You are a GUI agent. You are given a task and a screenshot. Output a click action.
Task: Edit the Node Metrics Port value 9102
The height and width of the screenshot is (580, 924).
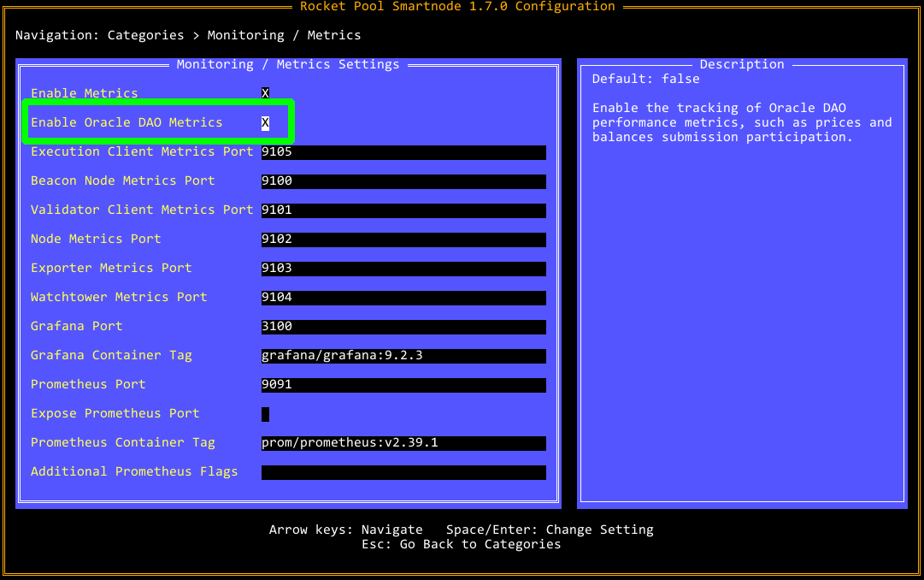tap(403, 240)
